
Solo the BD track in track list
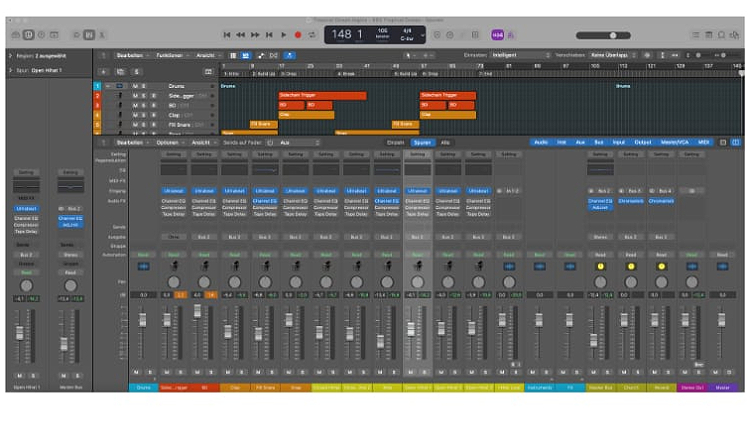click(144, 105)
